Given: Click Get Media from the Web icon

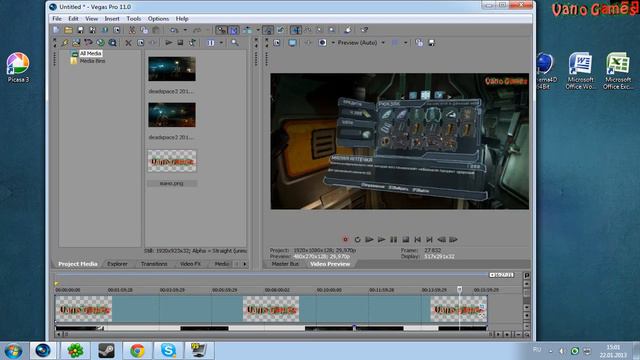Looking at the screenshot, I should click(x=112, y=42).
